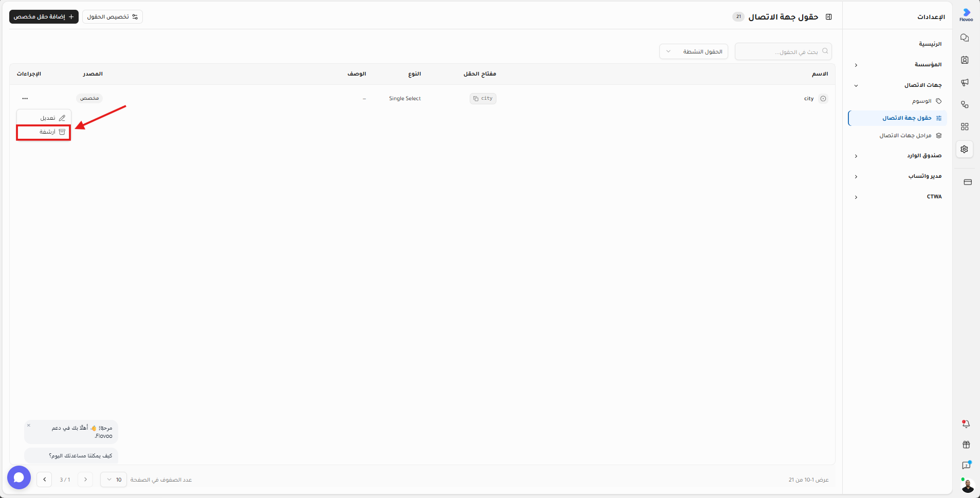Launch the support chat bubble button

coord(19,477)
